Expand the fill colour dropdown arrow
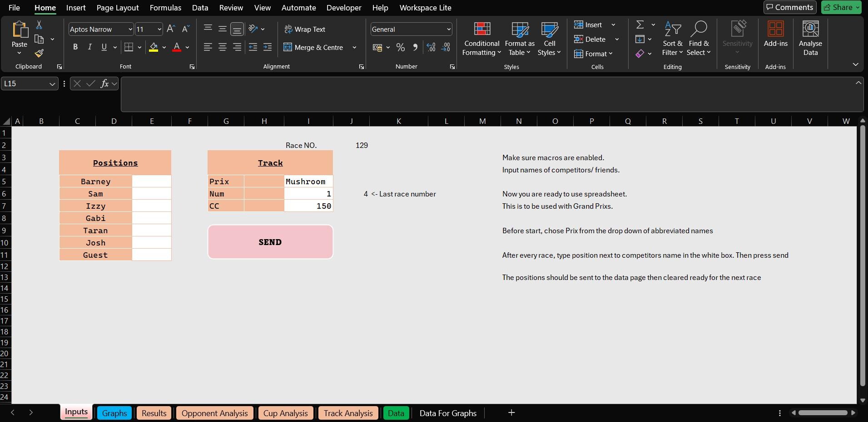 click(x=164, y=47)
